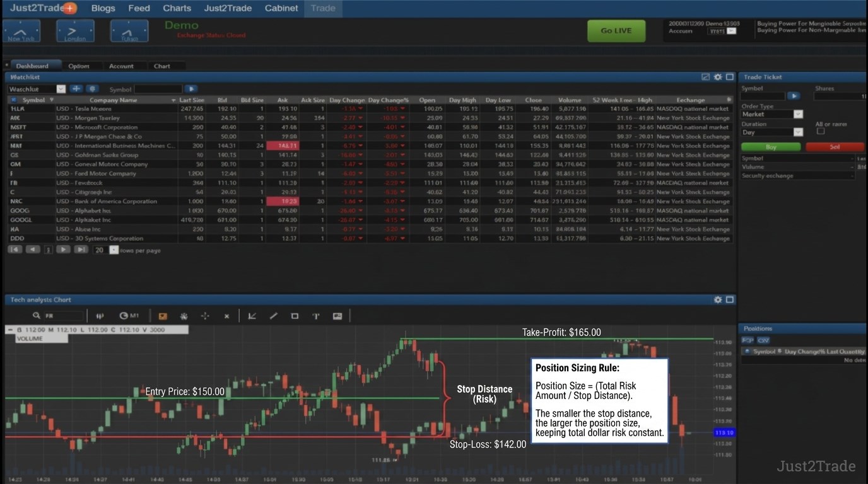
Task: Add a new watchlist with plus icon
Action: tap(76, 89)
